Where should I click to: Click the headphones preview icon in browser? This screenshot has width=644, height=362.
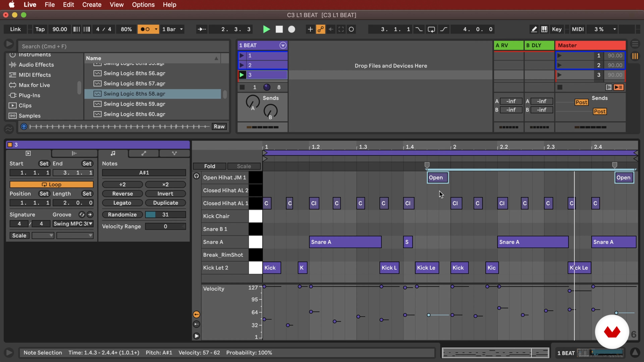pos(24,126)
